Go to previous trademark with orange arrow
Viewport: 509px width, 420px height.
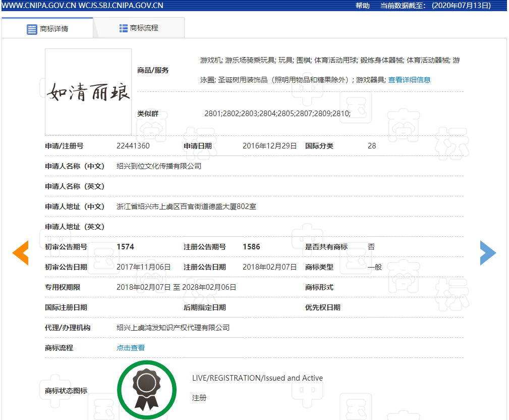click(x=21, y=253)
